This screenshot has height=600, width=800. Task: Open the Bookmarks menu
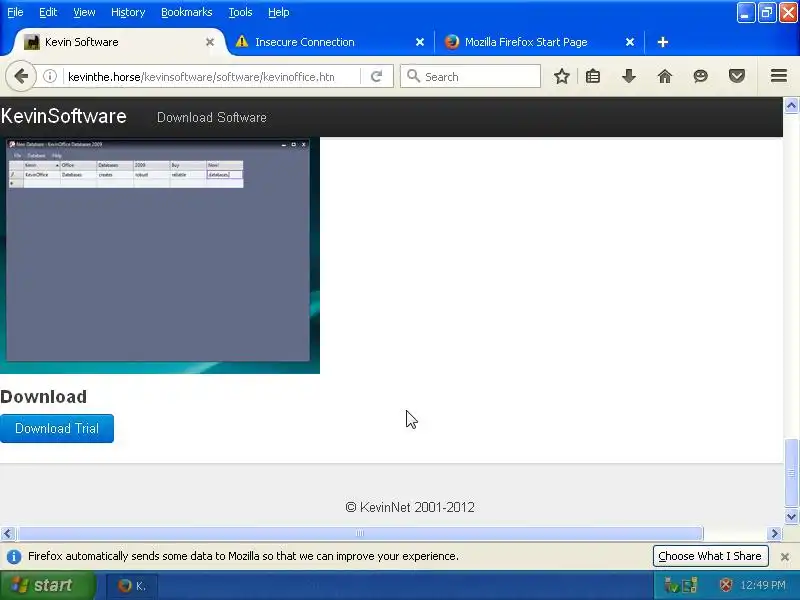tap(187, 12)
